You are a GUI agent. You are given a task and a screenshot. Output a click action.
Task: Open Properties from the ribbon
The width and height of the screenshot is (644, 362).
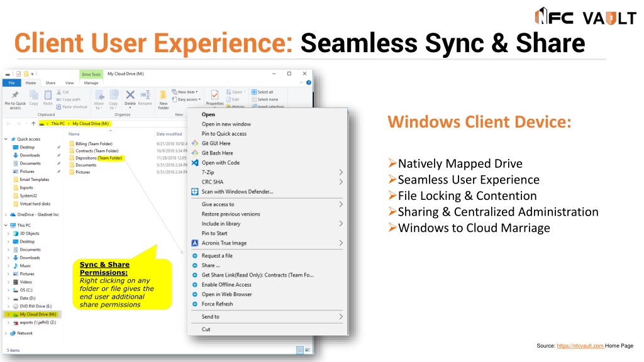[215, 98]
